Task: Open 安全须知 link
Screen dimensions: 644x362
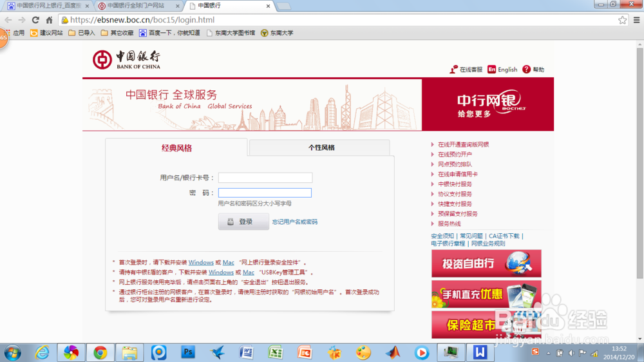Action: click(442, 236)
